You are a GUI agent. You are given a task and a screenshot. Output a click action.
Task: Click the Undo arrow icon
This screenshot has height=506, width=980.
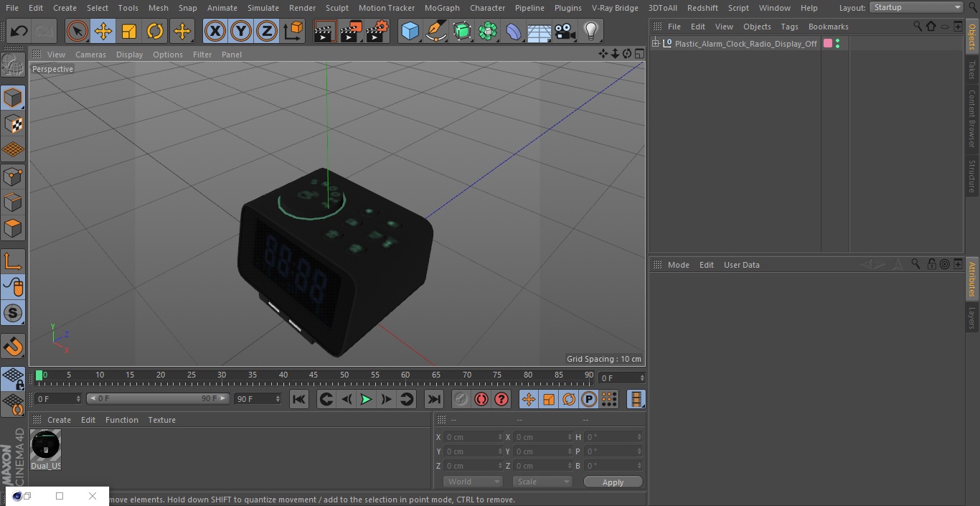(x=19, y=31)
